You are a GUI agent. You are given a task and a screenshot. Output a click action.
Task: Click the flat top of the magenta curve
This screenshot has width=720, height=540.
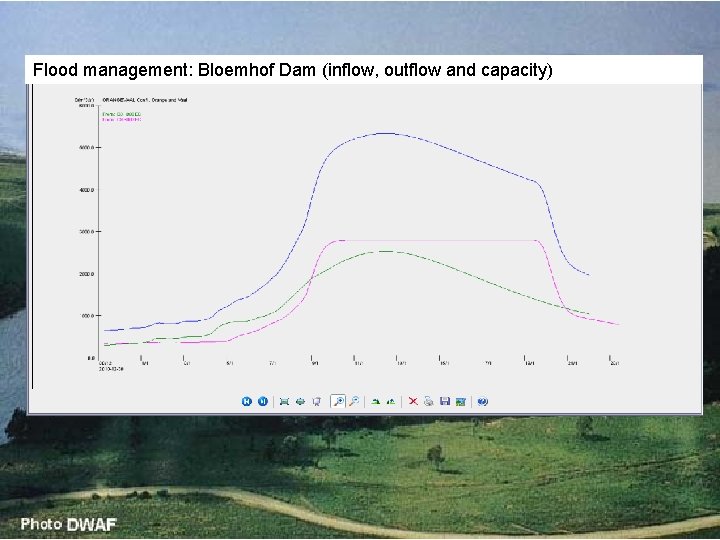click(x=439, y=240)
